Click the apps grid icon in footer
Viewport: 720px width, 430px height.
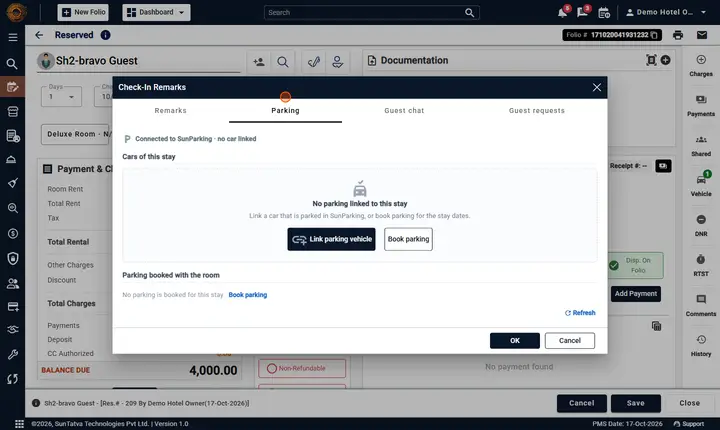[x=19, y=424]
